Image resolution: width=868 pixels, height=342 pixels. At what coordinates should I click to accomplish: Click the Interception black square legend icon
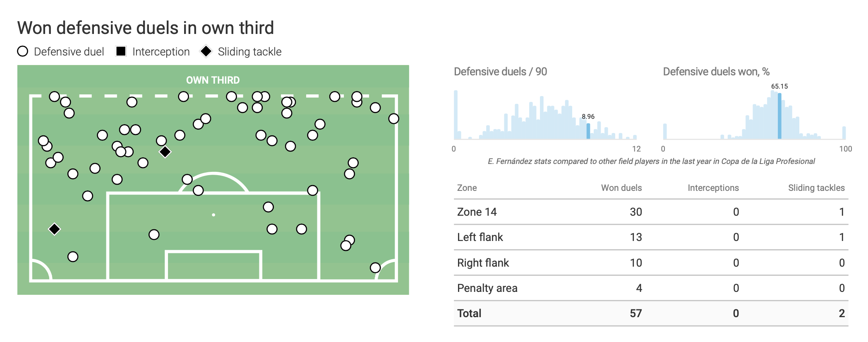point(121,51)
